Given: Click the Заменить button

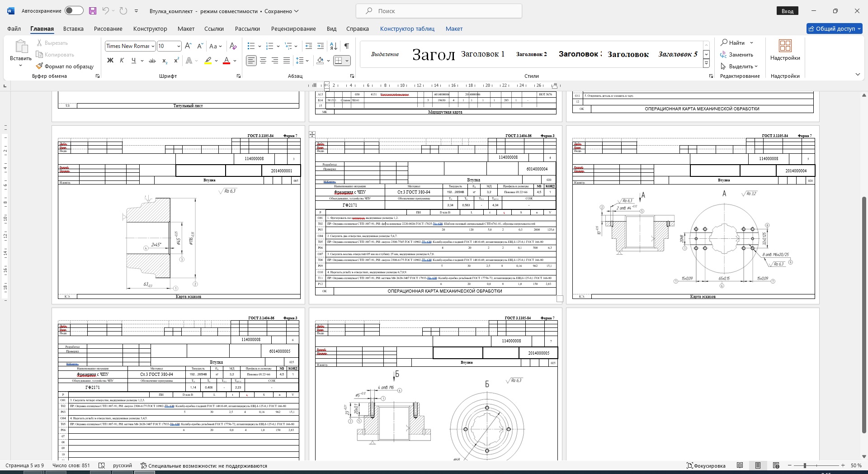Looking at the screenshot, I should pyautogui.click(x=737, y=55).
